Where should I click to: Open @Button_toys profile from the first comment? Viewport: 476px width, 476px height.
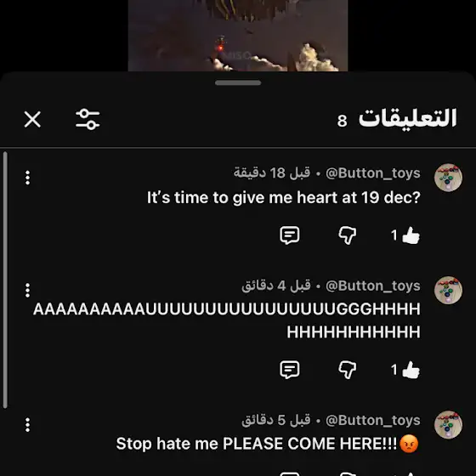pyautogui.click(x=373, y=173)
